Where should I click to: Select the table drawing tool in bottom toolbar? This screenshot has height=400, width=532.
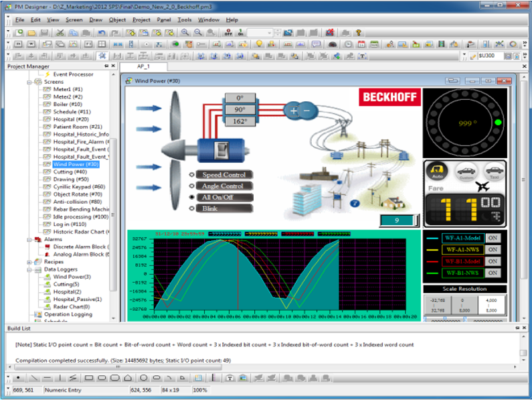(x=199, y=378)
